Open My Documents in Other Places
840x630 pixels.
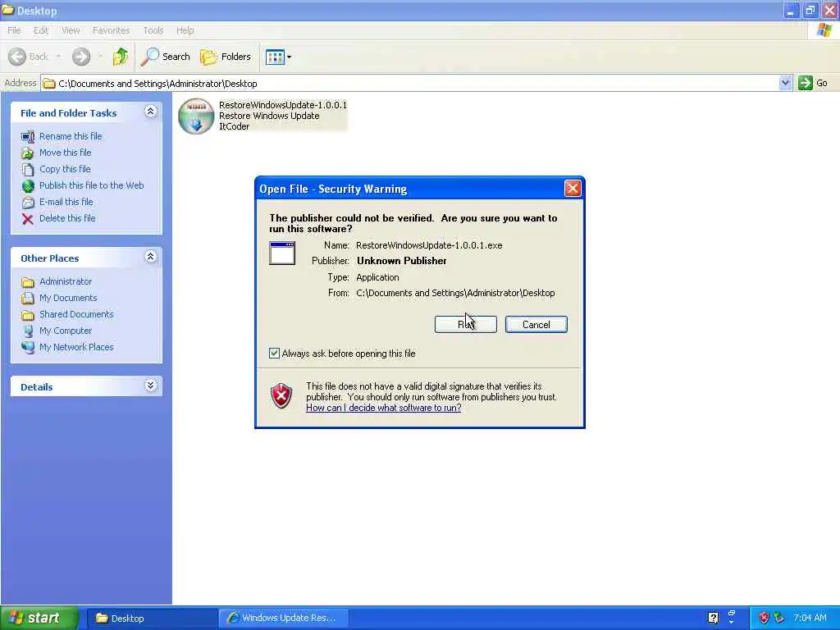click(68, 298)
